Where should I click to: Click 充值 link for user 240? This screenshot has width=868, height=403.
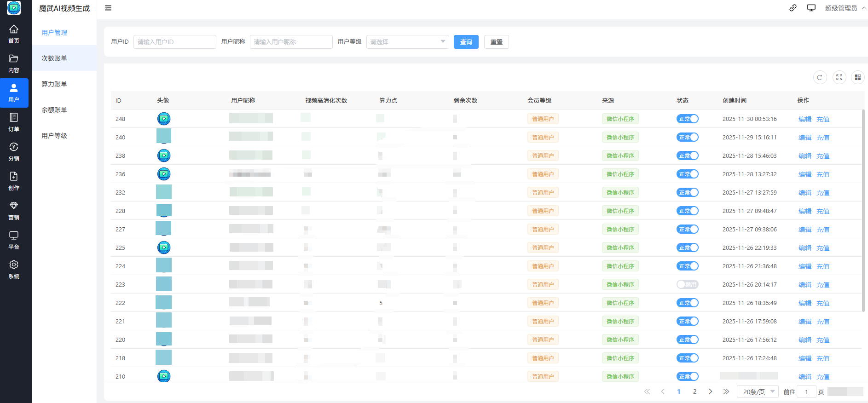(x=822, y=138)
